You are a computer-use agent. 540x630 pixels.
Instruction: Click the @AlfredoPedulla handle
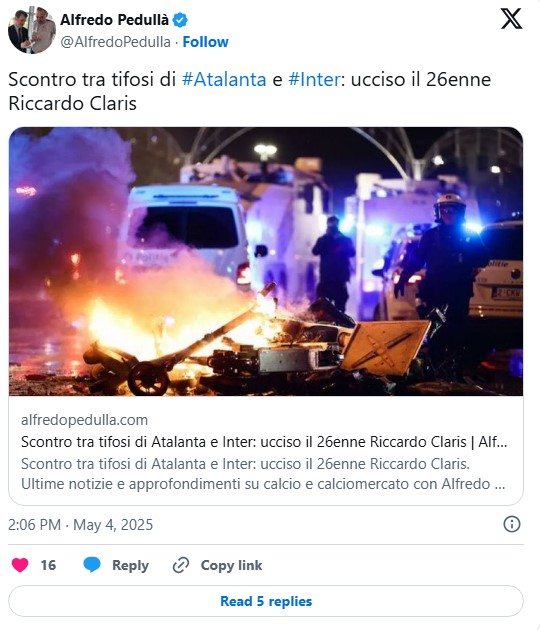[115, 42]
